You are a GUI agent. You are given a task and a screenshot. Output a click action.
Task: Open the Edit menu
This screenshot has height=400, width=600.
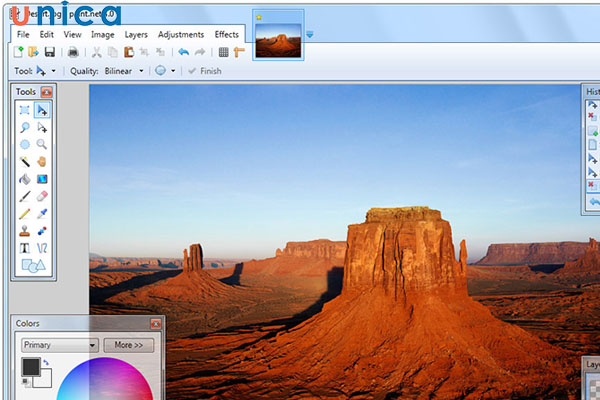coord(47,34)
